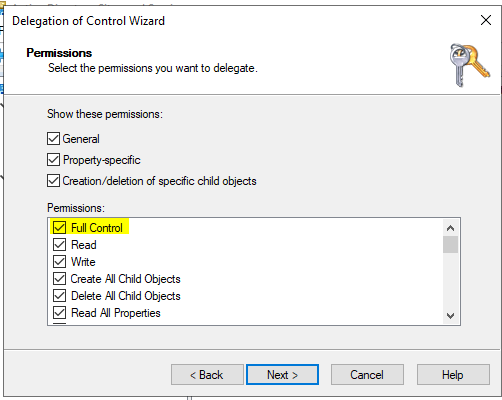Click the permissions list scroll down arrow
The image size is (502, 400).
click(x=450, y=315)
